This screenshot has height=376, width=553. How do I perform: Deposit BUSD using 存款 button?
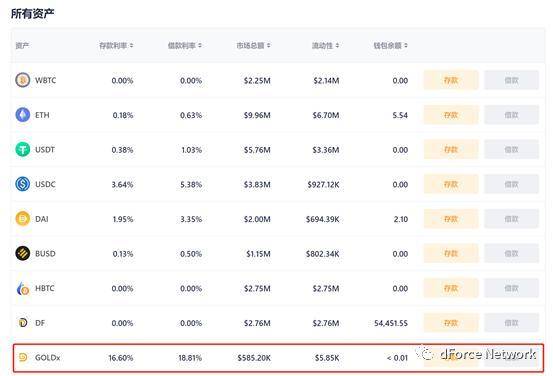pyautogui.click(x=451, y=253)
